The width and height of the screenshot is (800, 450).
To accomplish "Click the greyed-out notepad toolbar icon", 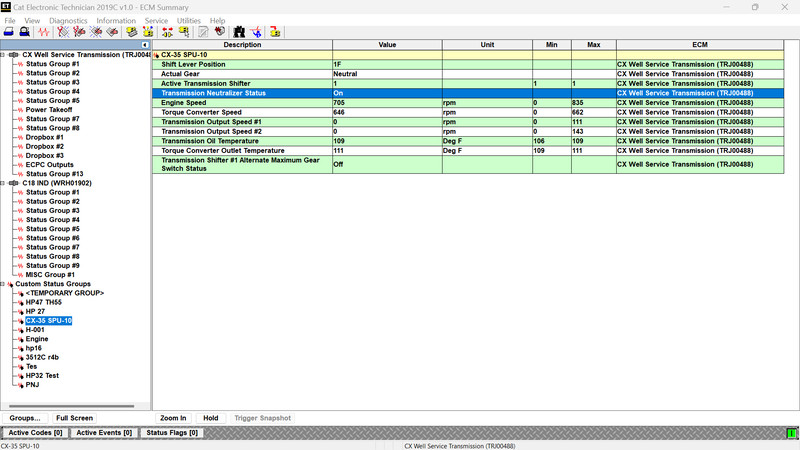I will point(203,32).
